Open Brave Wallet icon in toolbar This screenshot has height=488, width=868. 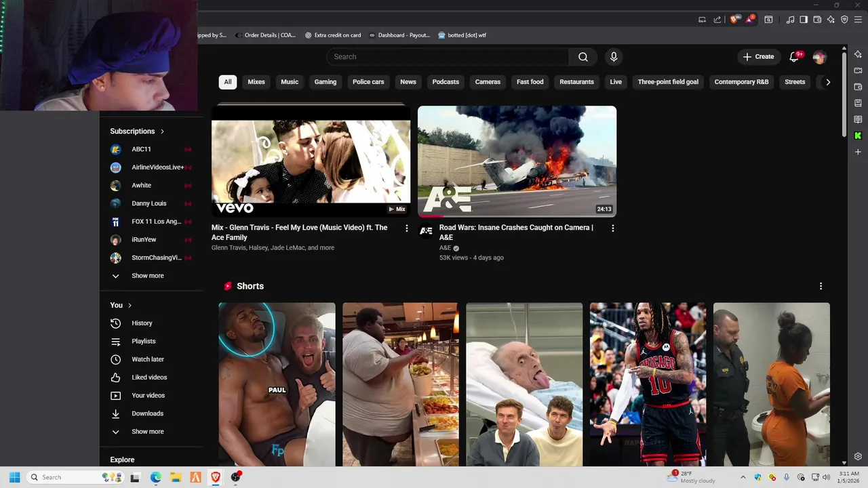tap(817, 20)
